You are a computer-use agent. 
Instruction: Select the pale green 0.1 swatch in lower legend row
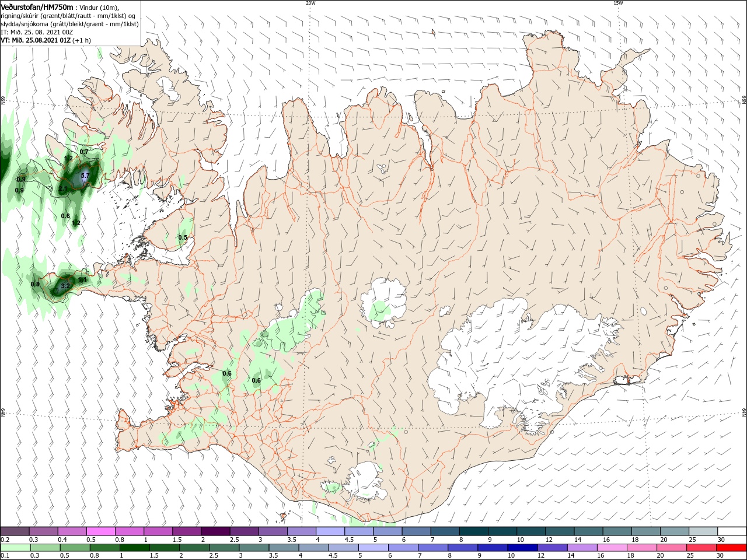point(15,548)
